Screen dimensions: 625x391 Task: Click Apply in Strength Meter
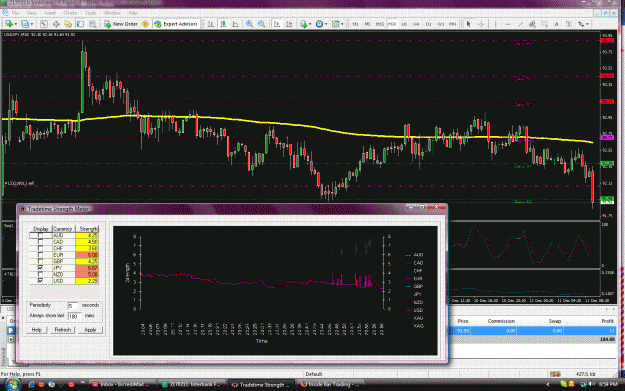coord(90,330)
